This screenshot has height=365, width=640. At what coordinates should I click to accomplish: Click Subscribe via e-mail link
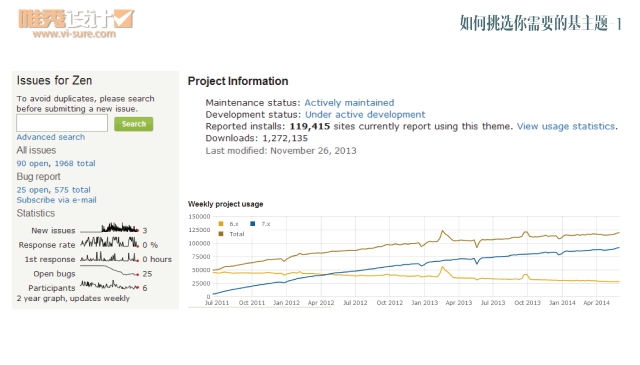(x=56, y=200)
